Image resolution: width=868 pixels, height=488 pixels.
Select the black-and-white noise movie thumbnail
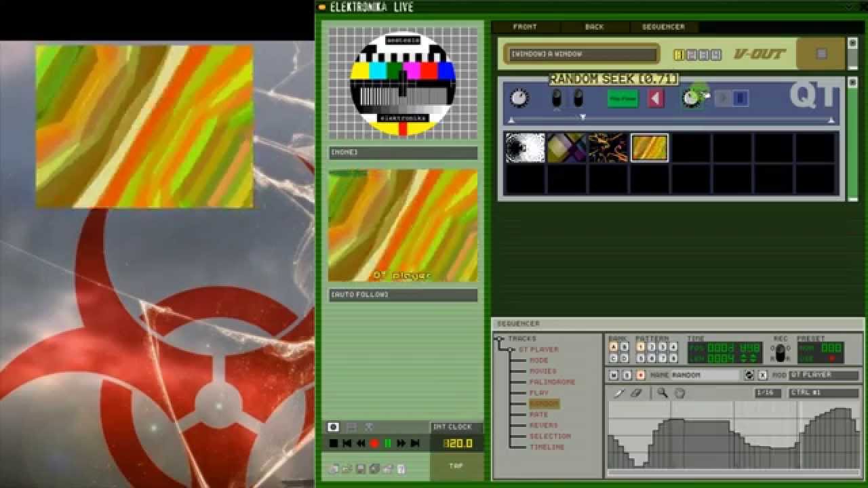click(526, 147)
